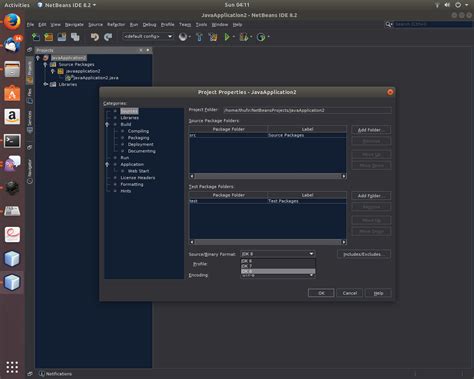This screenshot has height=379, width=474.
Task: Click the New Project toolbar icon
Action: (49, 37)
